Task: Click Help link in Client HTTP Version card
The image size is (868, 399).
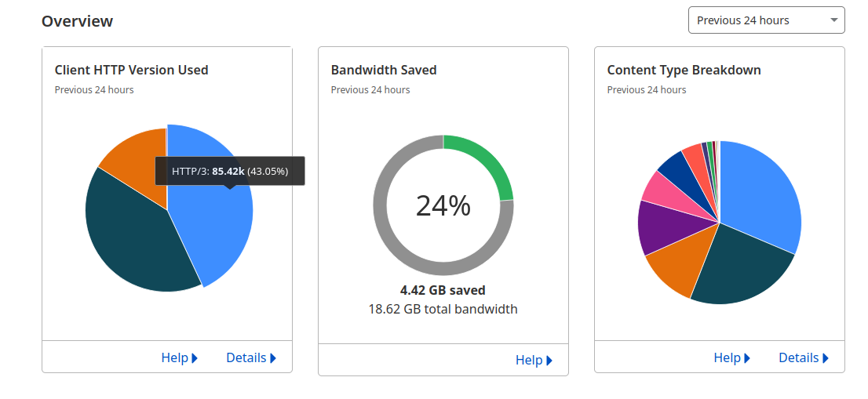Action: [174, 357]
